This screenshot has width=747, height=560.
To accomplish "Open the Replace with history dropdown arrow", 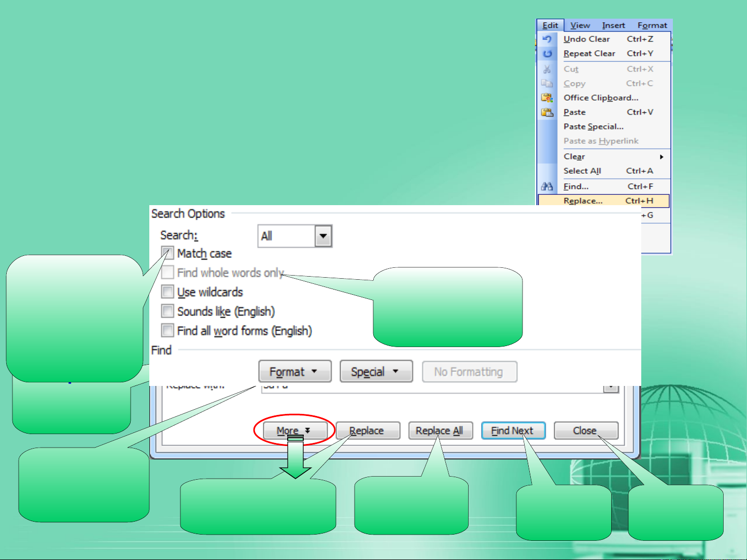I will [611, 389].
